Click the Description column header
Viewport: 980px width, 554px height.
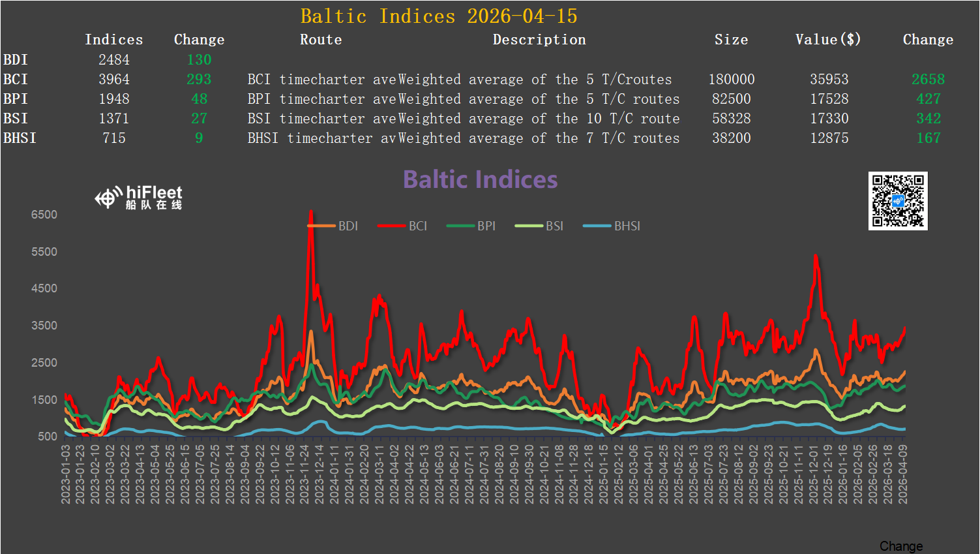539,40
